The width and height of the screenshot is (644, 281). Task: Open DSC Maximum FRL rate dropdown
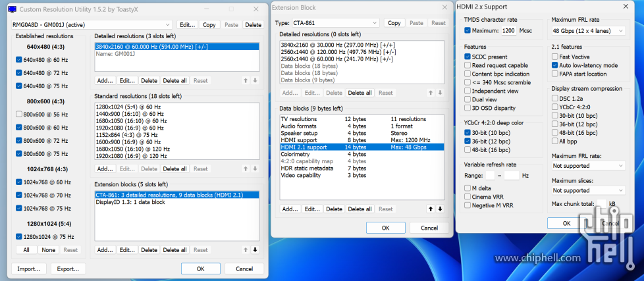(x=589, y=166)
